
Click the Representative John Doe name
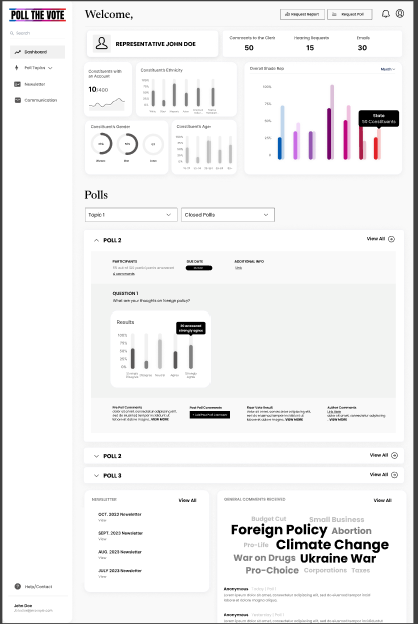point(155,44)
